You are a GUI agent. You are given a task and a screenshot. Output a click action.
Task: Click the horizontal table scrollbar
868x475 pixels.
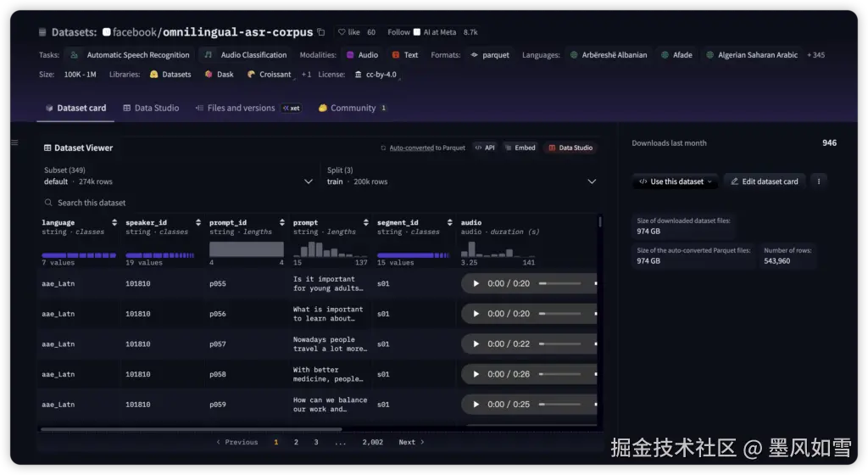click(191, 429)
